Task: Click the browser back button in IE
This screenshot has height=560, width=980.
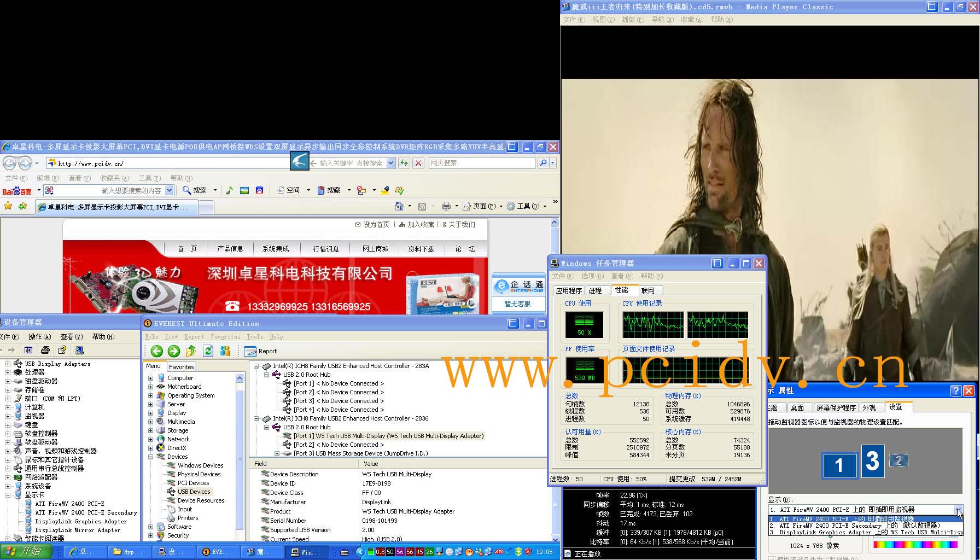Action: (10, 163)
